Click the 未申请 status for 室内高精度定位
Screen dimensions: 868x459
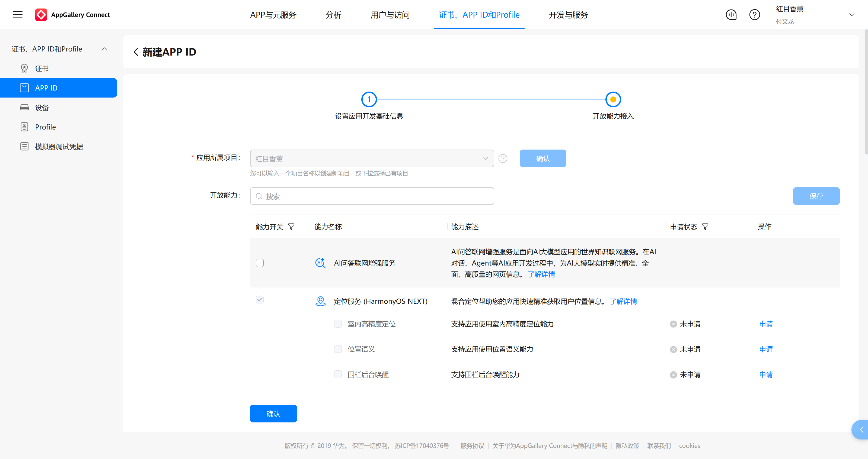click(x=685, y=324)
